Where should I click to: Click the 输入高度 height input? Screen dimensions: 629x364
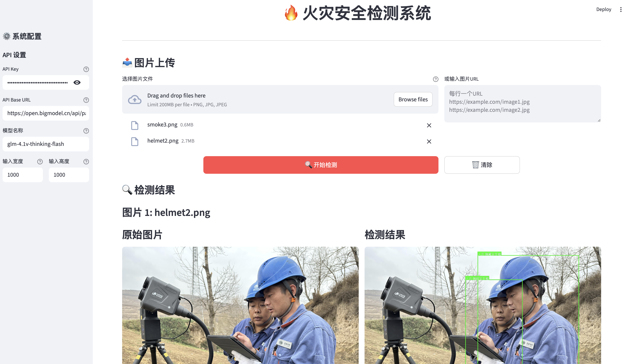click(x=69, y=175)
